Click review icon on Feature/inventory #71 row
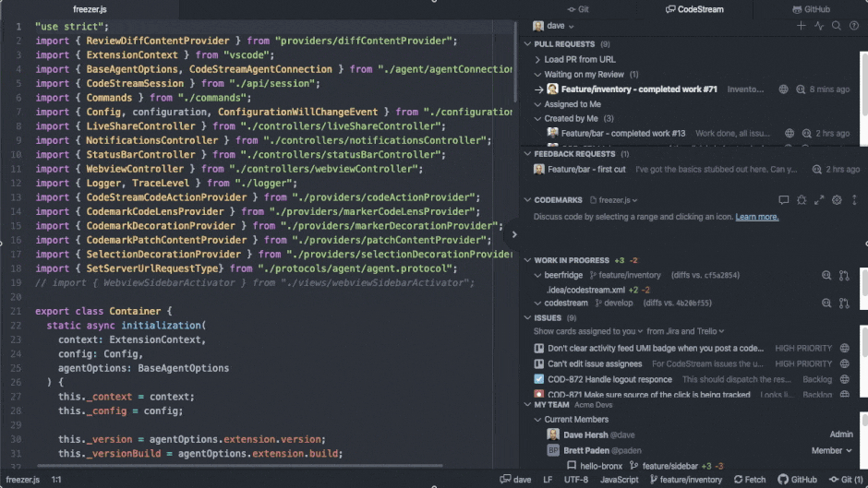Viewport: 868px width, 488px height. pos(801,89)
